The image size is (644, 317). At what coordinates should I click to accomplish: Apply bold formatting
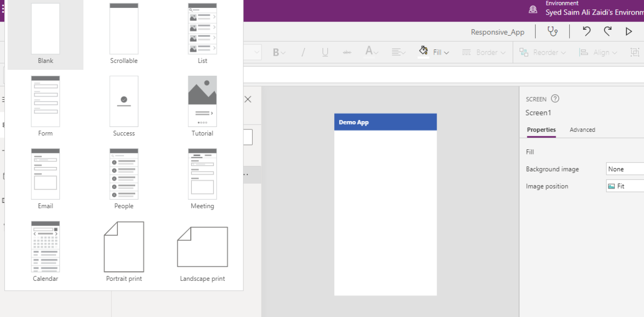coord(277,52)
